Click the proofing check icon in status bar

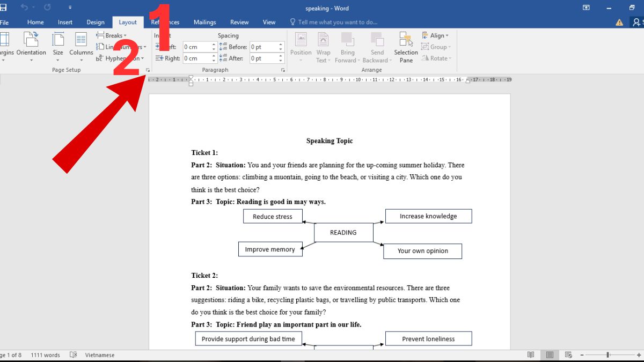(x=74, y=355)
